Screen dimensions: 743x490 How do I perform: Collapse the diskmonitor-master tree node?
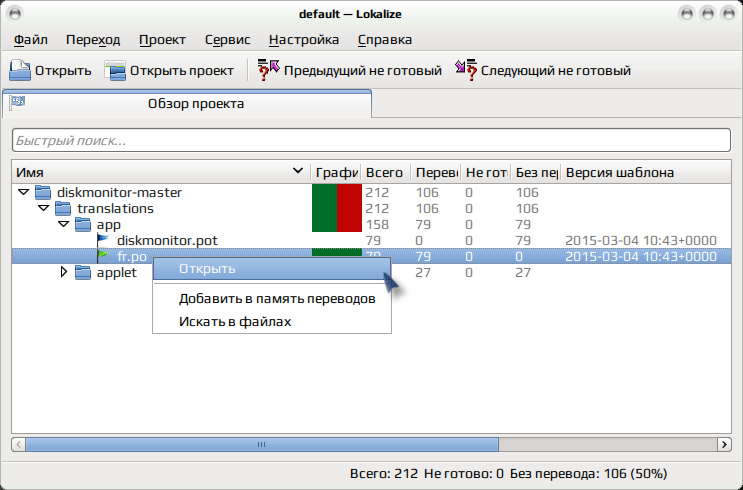pyautogui.click(x=23, y=192)
